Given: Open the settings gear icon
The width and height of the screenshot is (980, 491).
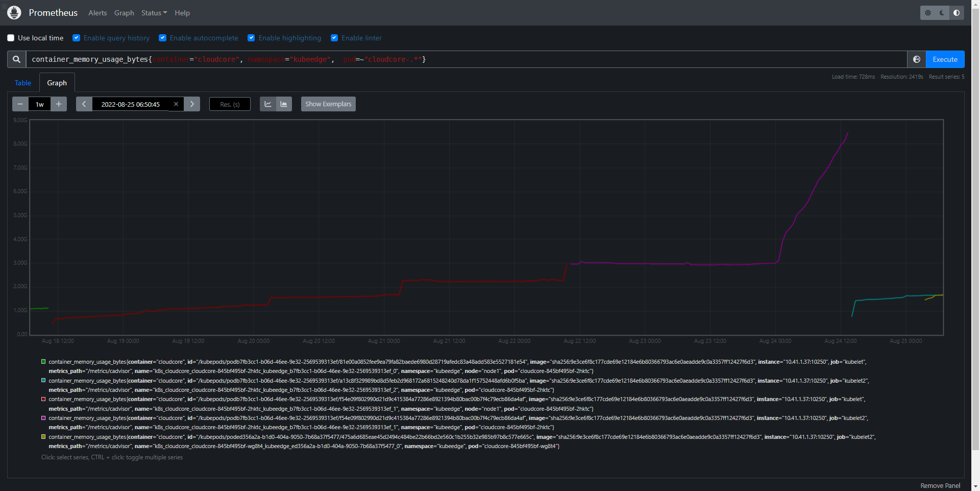Looking at the screenshot, I should pos(927,13).
